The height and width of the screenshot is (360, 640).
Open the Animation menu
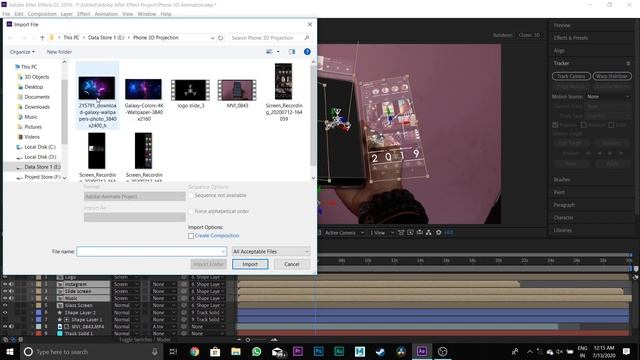click(106, 14)
